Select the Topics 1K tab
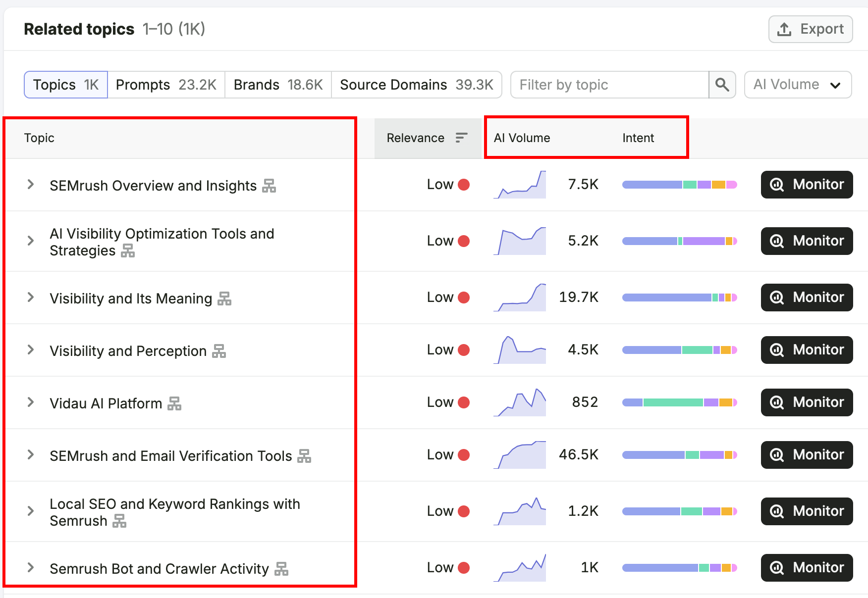The image size is (868, 598). [x=66, y=85]
